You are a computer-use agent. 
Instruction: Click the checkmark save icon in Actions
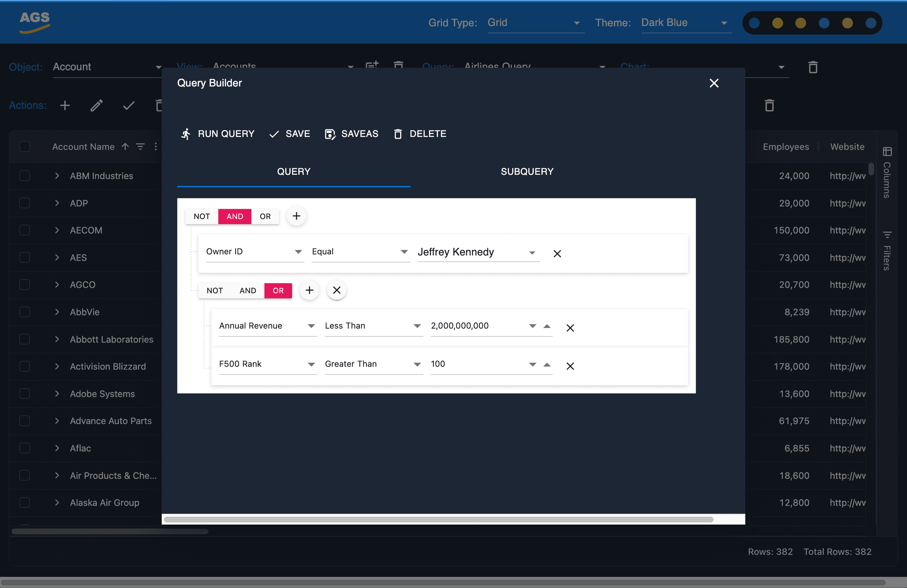click(x=129, y=105)
